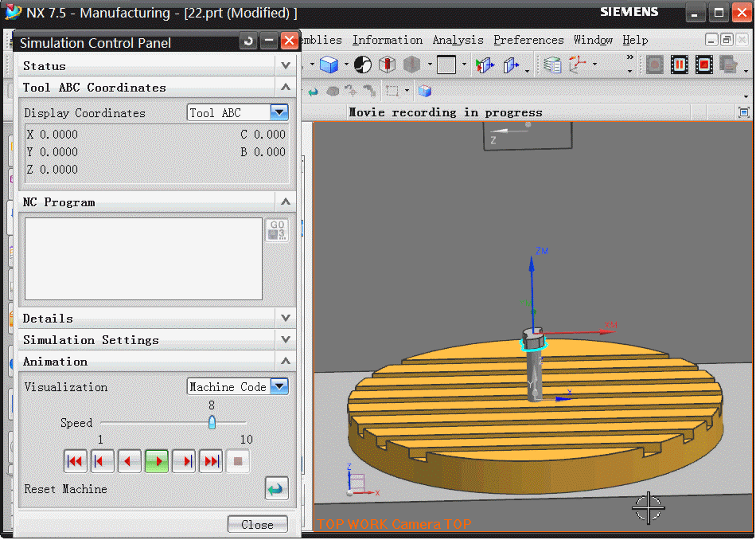Show more toolbar items via double chevron
The height and width of the screenshot is (540, 756).
click(629, 57)
